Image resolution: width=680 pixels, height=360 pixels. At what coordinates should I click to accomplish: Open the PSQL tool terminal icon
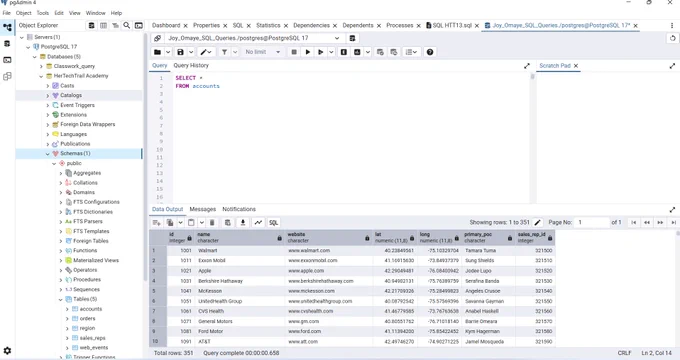[x=139, y=26]
